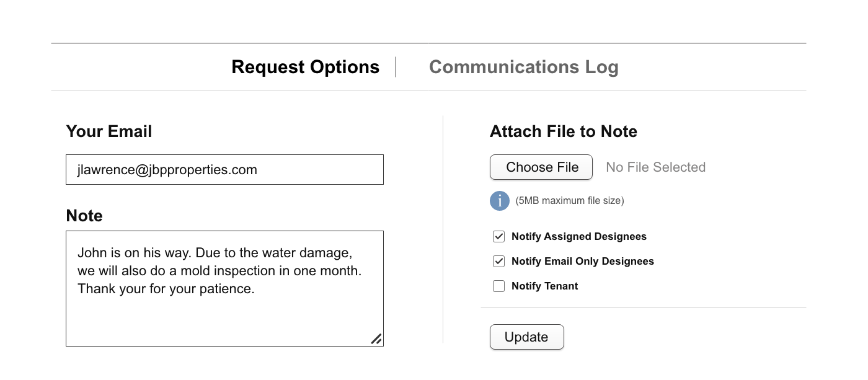Viewport: 868px width, 380px height.
Task: Click the Your Email section heading
Action: pos(108,131)
